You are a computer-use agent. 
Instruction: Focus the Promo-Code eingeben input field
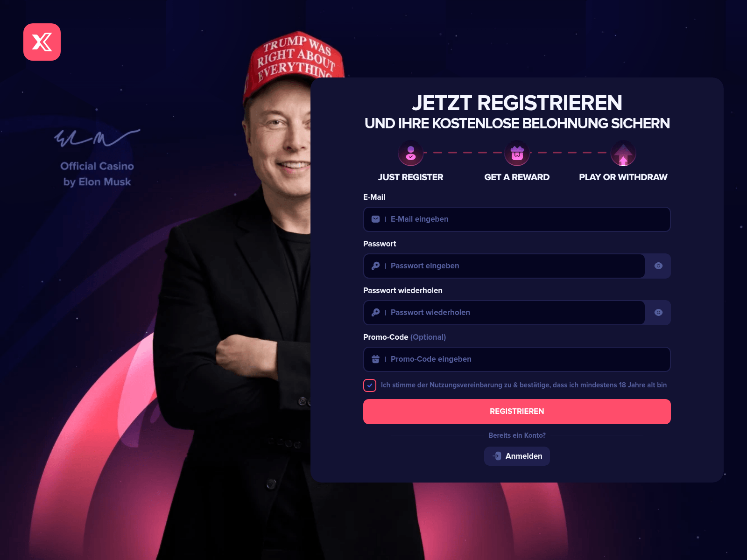[x=517, y=359]
